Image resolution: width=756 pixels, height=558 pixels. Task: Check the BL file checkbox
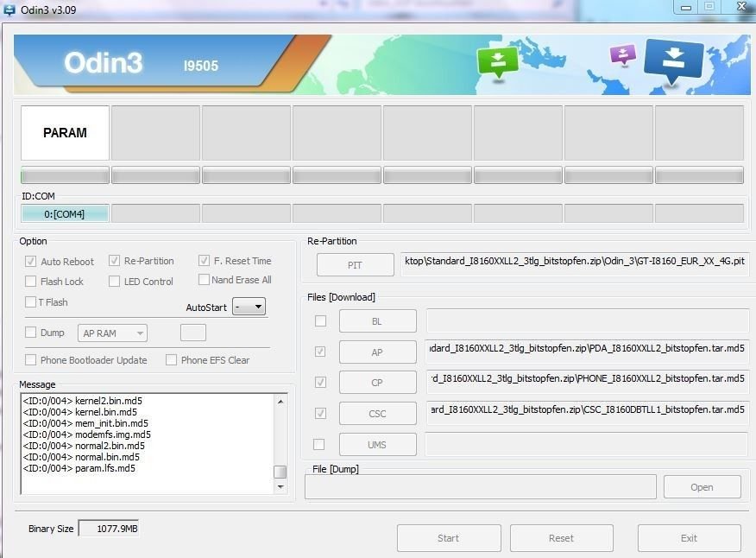[x=320, y=321]
